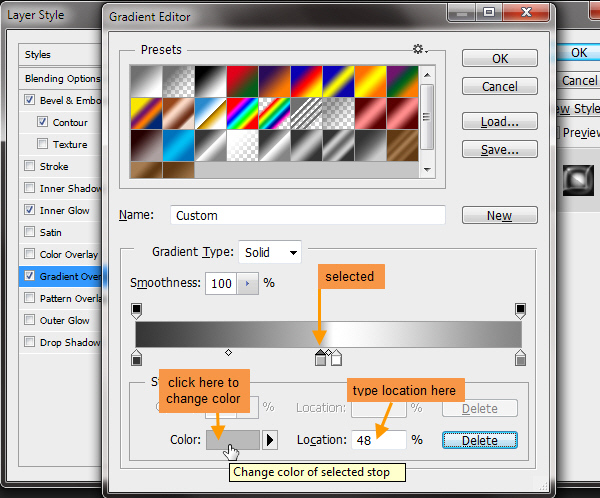Click the selected gray color stop at 48%

(x=321, y=357)
